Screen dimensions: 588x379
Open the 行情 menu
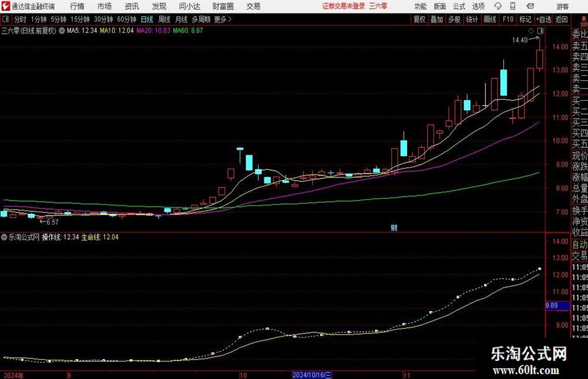coord(77,6)
